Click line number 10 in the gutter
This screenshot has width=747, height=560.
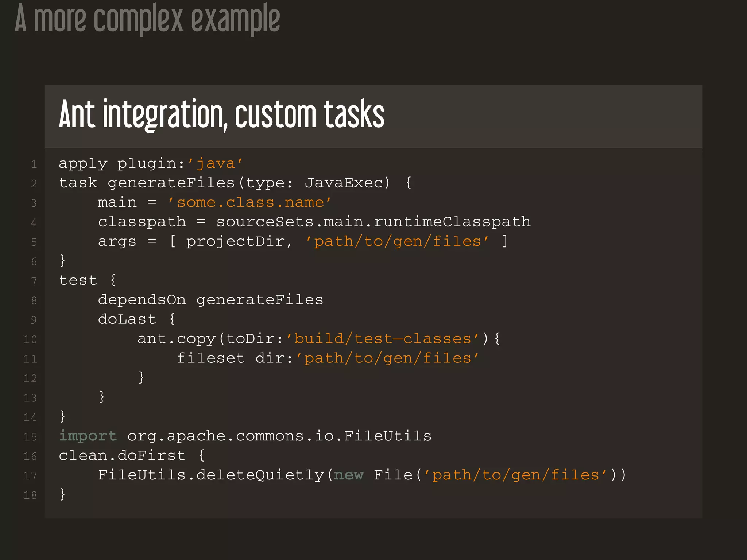(30, 339)
